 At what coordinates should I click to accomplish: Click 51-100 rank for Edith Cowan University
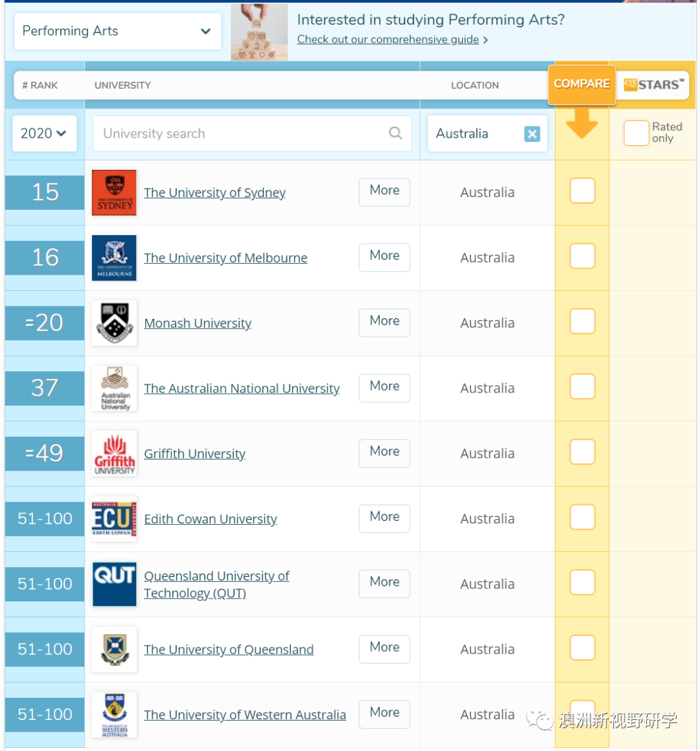pos(45,519)
